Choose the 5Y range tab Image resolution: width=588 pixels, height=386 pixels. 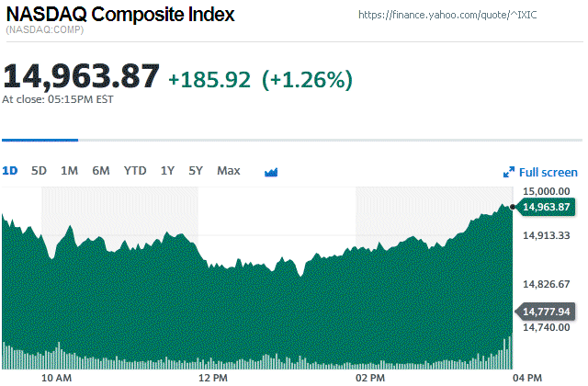[196, 171]
